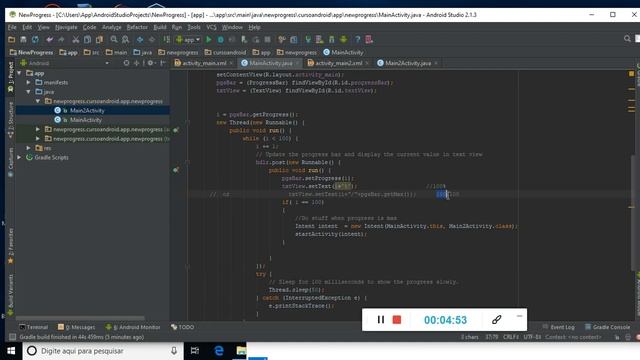This screenshot has width=640, height=360.
Task: Pause the screen recording
Action: [380, 320]
